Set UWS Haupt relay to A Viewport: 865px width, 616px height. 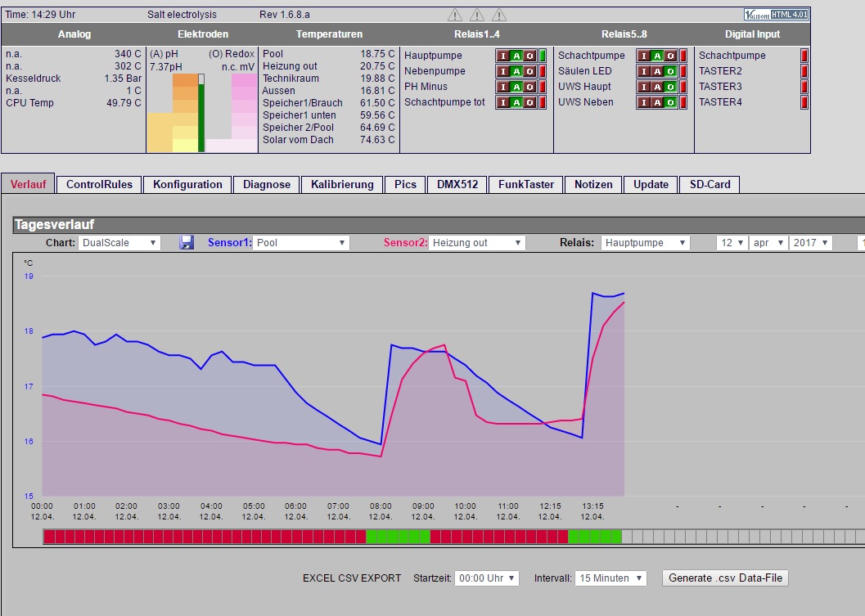pyautogui.click(x=657, y=87)
